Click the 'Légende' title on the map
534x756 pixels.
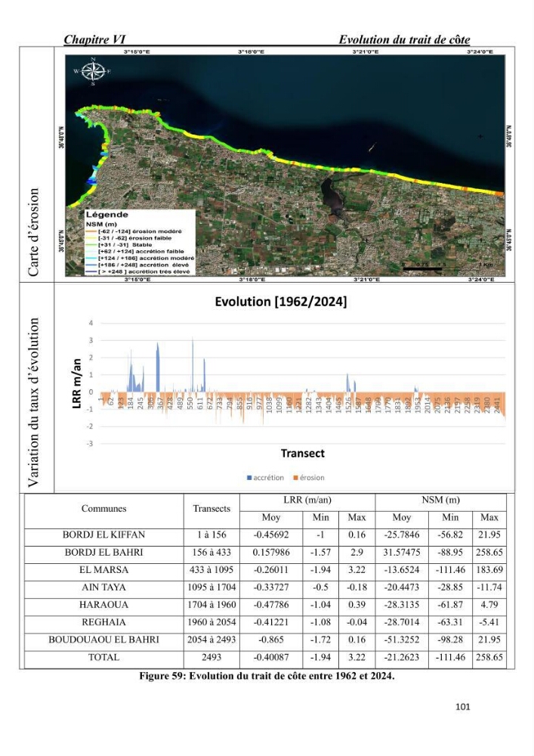tap(107, 215)
